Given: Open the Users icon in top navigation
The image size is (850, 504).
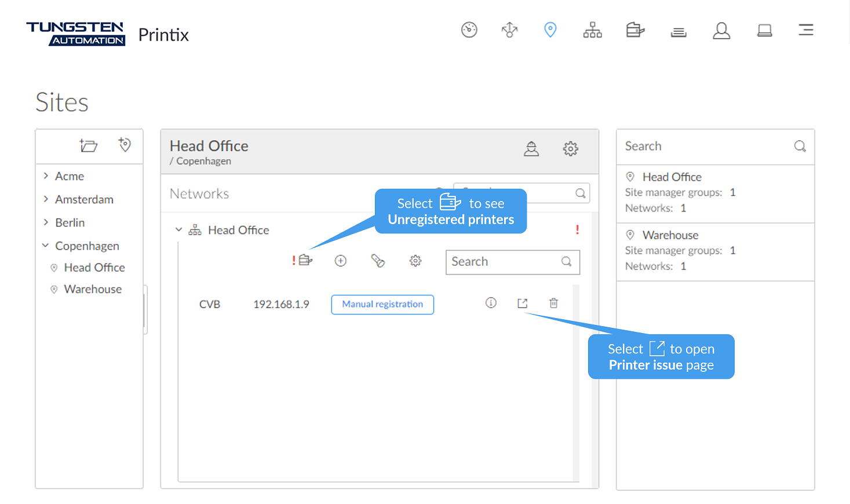Looking at the screenshot, I should (721, 30).
